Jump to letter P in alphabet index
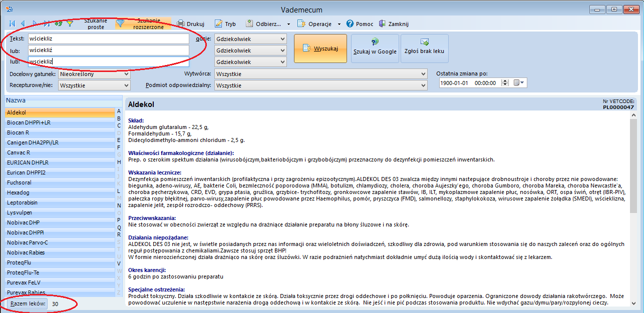Screen dimensions: 644x313 [x=119, y=220]
